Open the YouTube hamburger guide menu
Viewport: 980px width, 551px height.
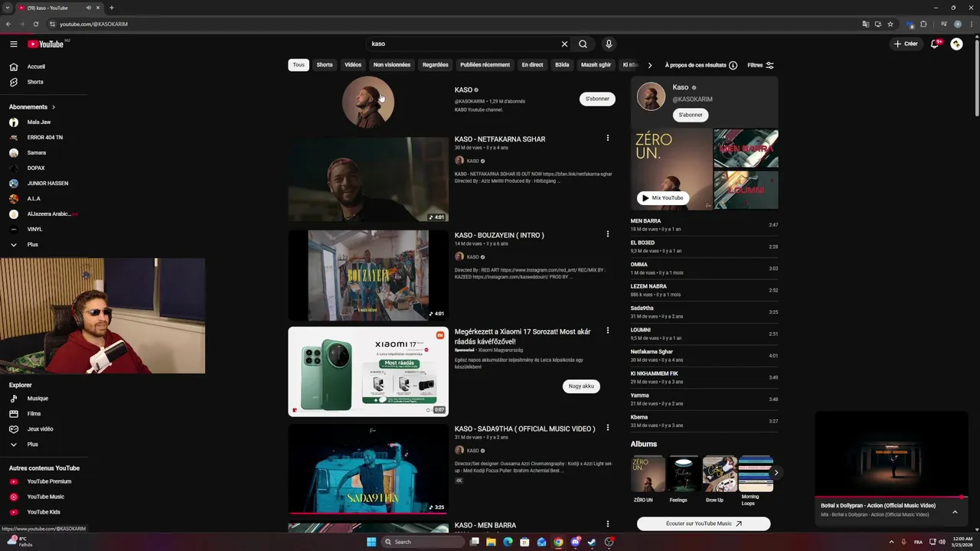(x=13, y=44)
